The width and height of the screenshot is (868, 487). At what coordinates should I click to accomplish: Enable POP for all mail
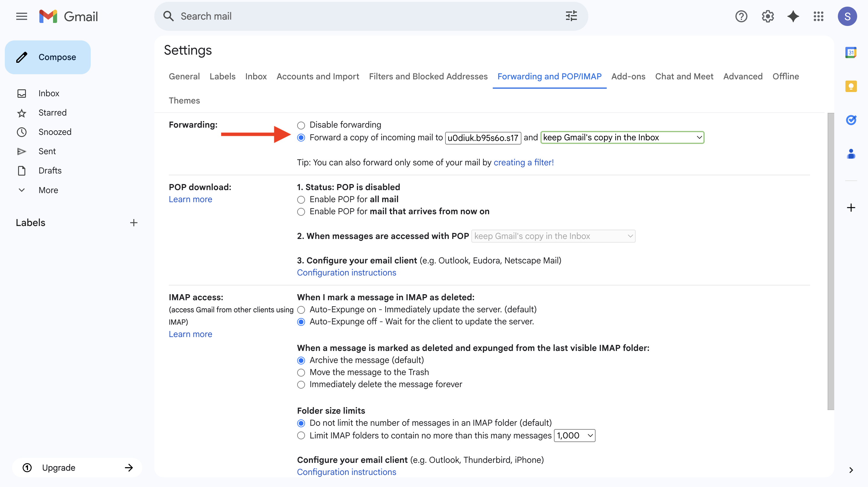tap(301, 200)
